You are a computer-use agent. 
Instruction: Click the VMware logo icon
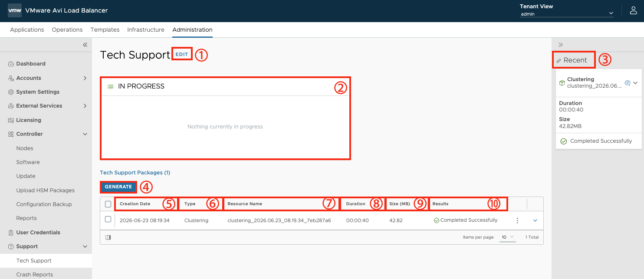pyautogui.click(x=15, y=10)
